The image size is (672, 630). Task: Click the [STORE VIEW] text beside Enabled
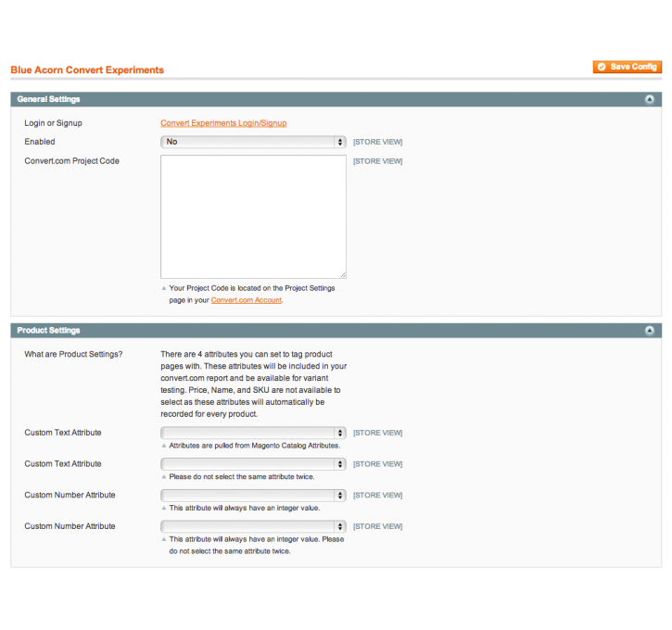tap(377, 142)
